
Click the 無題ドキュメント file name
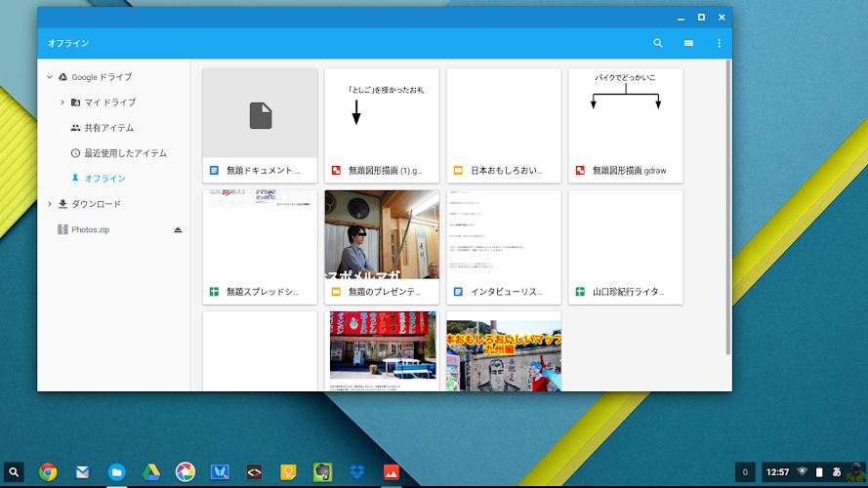click(x=264, y=171)
